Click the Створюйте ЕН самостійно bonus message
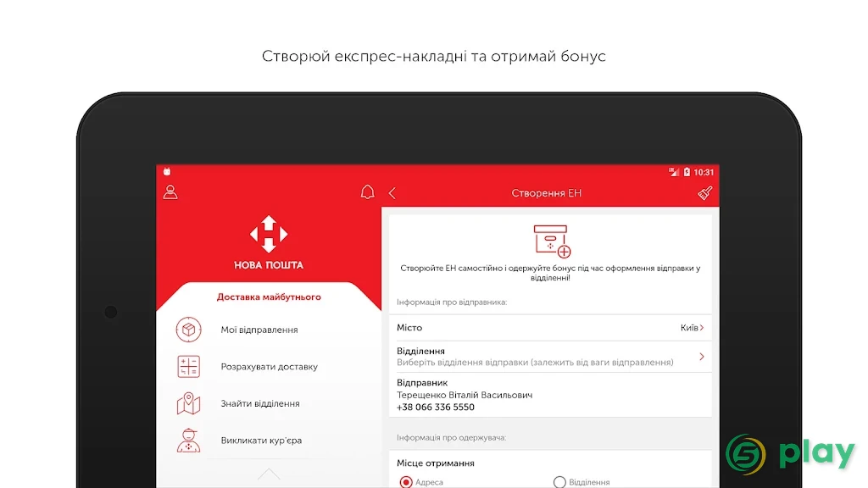868x488 pixels. [550, 273]
